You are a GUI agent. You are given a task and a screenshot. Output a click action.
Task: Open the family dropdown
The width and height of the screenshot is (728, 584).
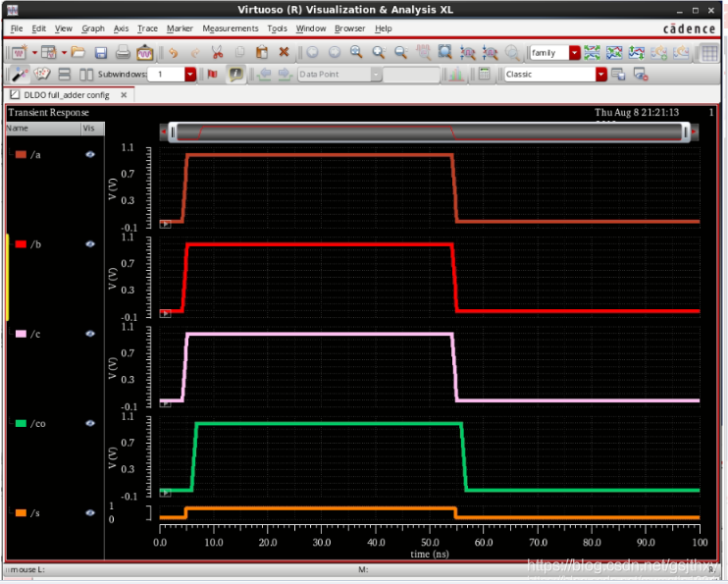click(574, 53)
